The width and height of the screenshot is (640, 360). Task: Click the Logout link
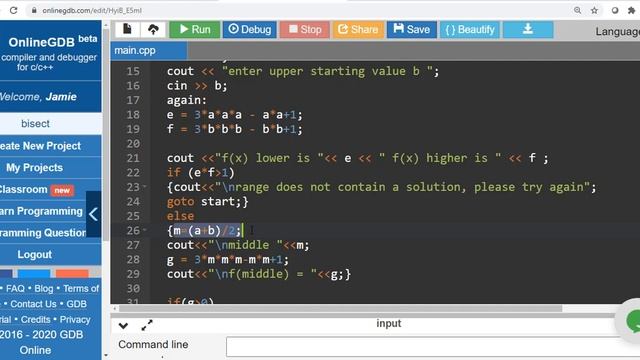tap(51, 254)
